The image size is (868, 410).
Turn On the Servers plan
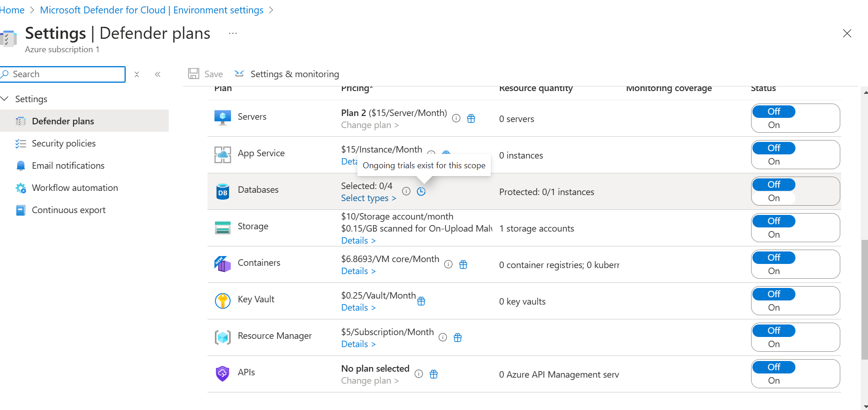pyautogui.click(x=774, y=125)
